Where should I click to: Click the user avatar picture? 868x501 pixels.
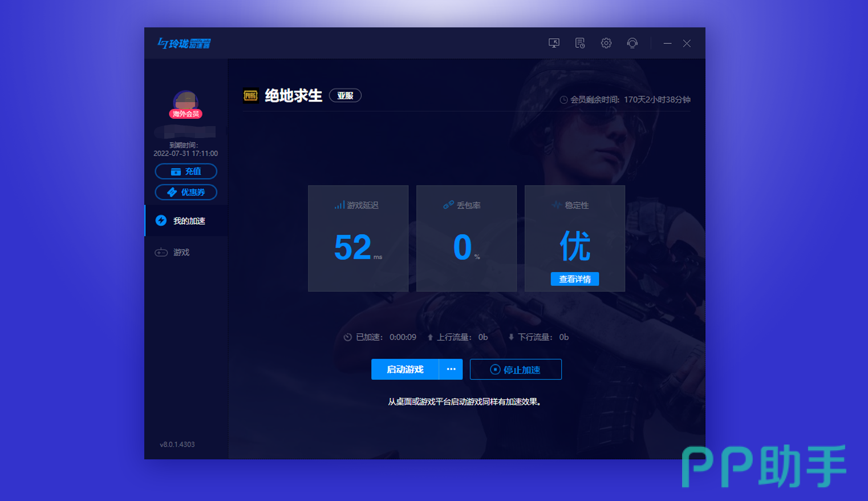click(x=186, y=102)
